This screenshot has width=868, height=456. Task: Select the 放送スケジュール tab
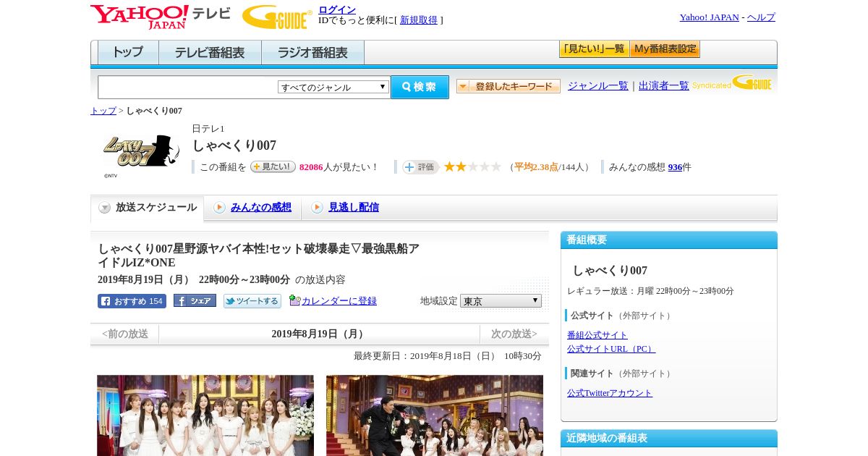coord(148,208)
